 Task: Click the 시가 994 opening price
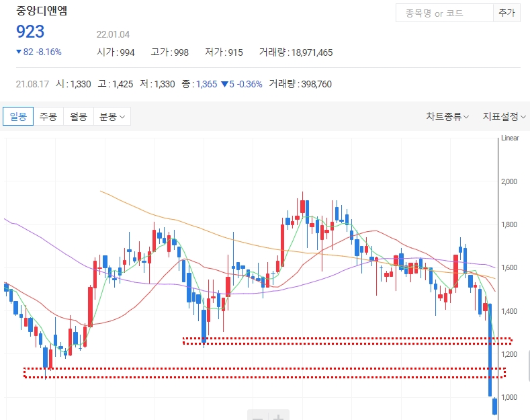(116, 52)
